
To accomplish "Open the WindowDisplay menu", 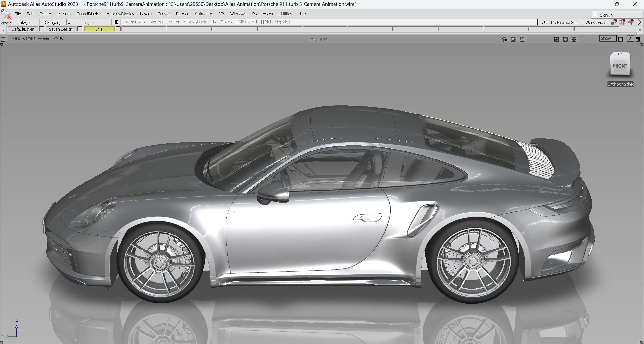I will pos(120,14).
